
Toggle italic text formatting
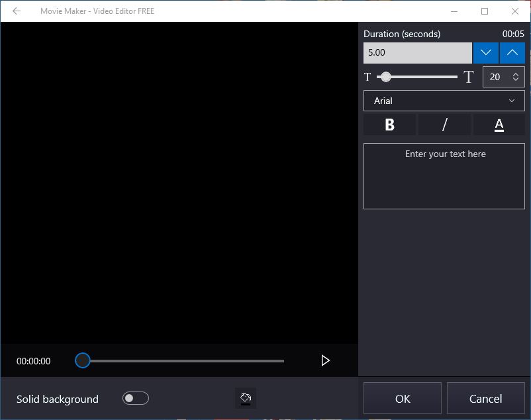pyautogui.click(x=444, y=125)
